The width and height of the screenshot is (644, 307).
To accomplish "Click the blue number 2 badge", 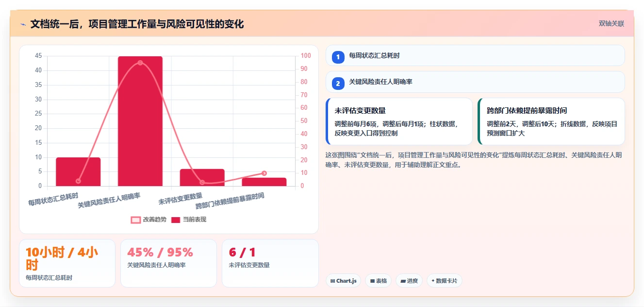I will pyautogui.click(x=338, y=84).
